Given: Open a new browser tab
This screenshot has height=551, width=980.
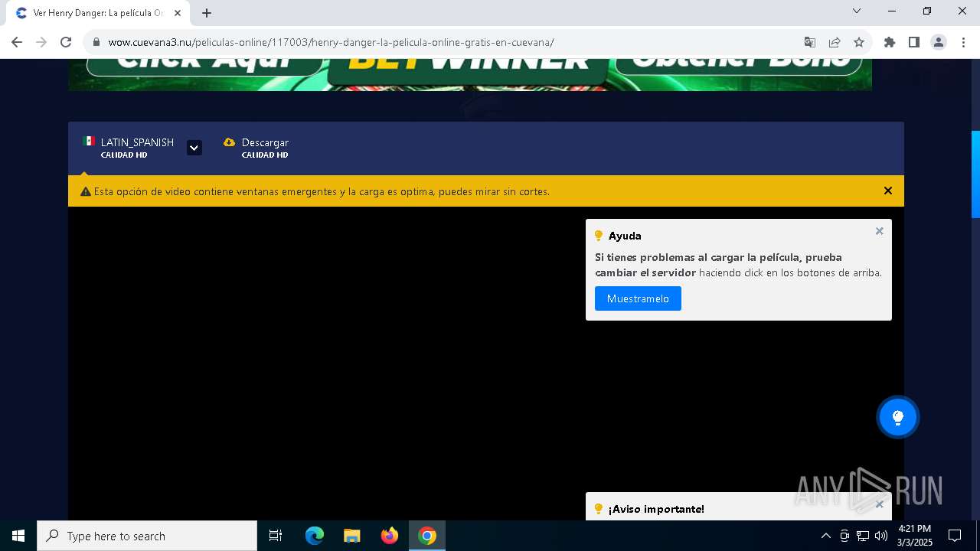Looking at the screenshot, I should (x=207, y=13).
